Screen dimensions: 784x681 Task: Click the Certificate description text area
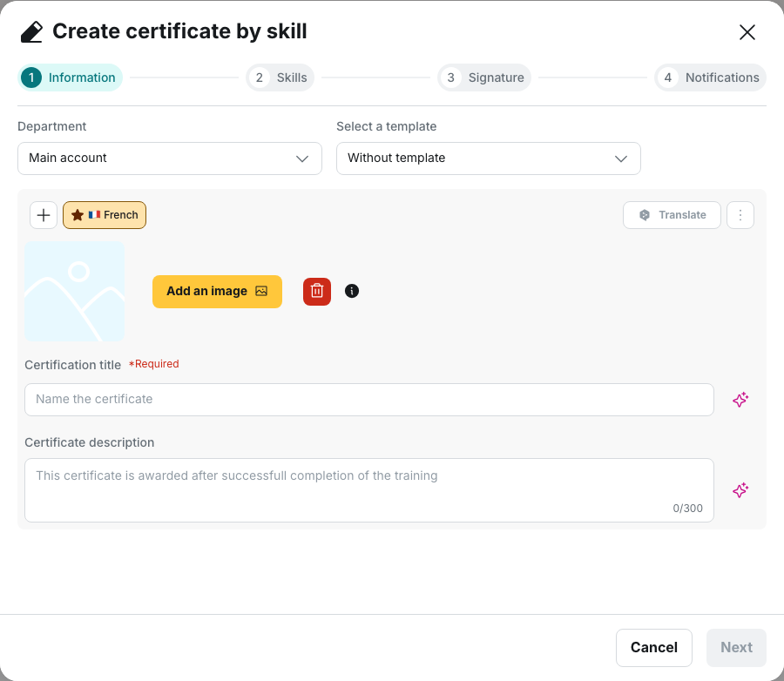tap(369, 490)
